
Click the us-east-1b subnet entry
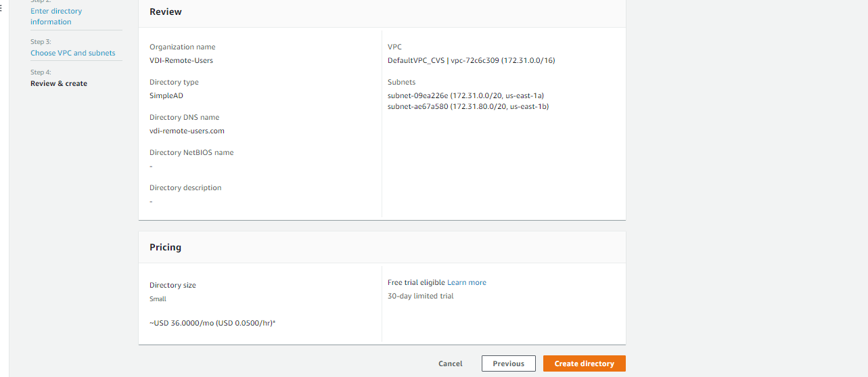(x=467, y=106)
